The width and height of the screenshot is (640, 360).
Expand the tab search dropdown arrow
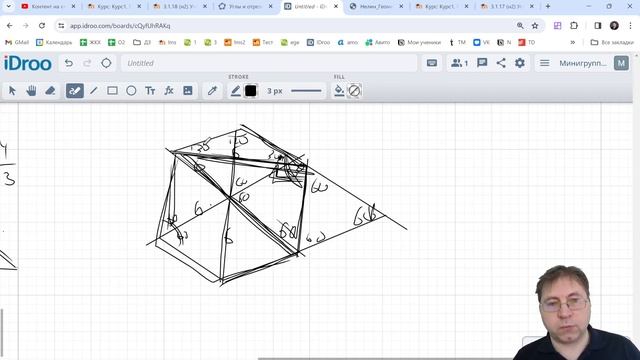click(x=8, y=7)
